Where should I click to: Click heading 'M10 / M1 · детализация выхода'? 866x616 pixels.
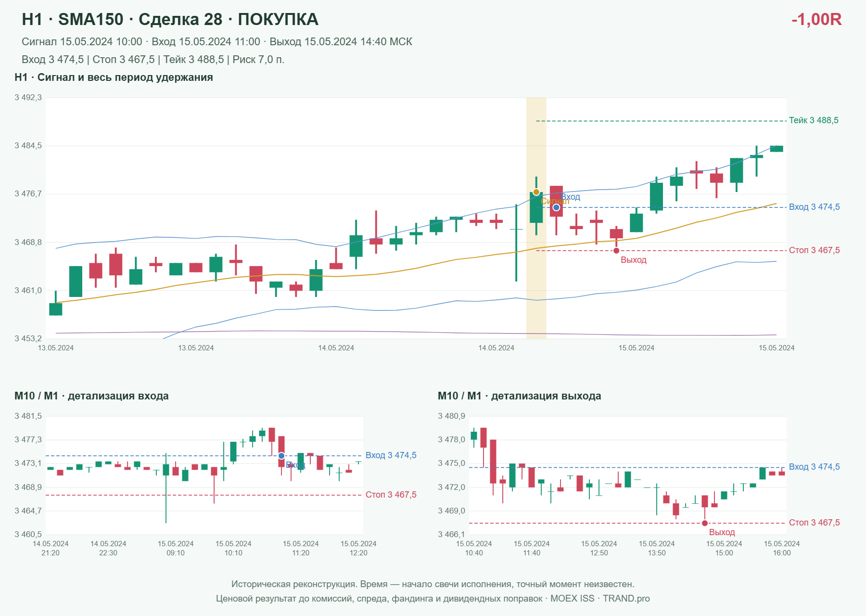(x=520, y=396)
